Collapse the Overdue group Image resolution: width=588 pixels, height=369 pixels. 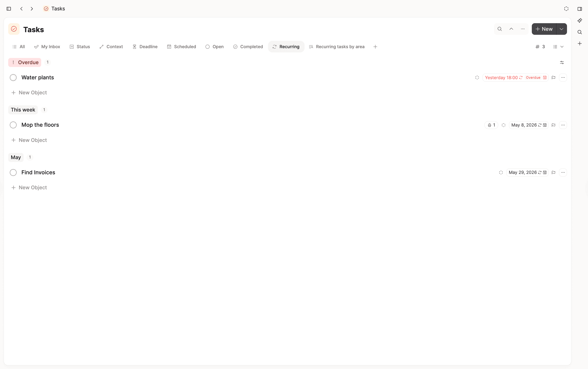pyautogui.click(x=25, y=63)
